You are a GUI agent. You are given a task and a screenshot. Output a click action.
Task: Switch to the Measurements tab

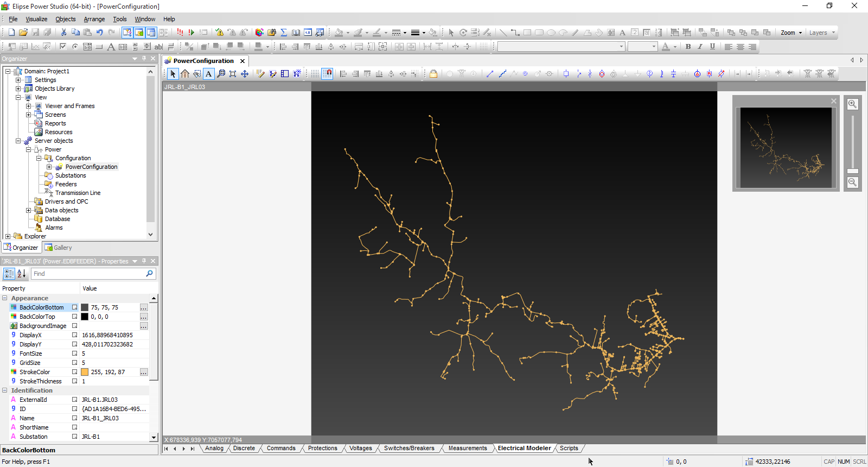pyautogui.click(x=468, y=449)
